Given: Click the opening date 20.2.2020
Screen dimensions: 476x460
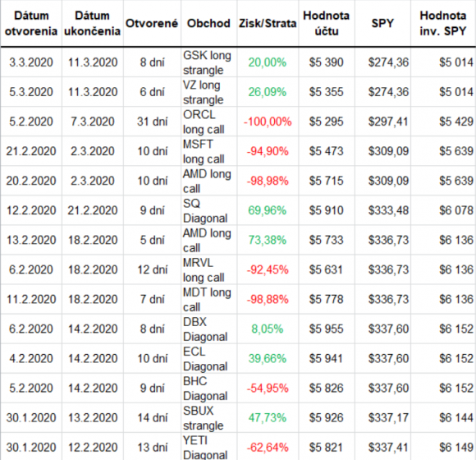Looking at the screenshot, I should (31, 181).
